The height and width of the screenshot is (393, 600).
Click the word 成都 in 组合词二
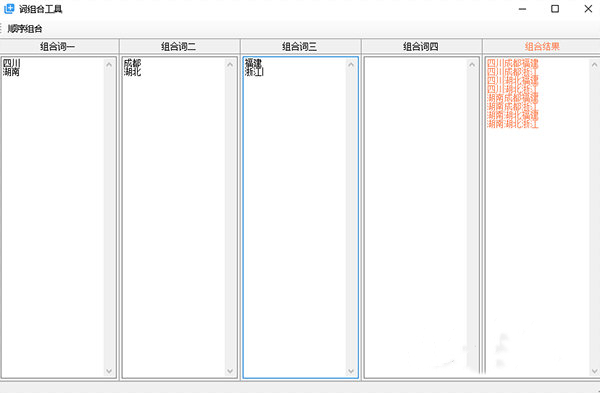[132, 63]
